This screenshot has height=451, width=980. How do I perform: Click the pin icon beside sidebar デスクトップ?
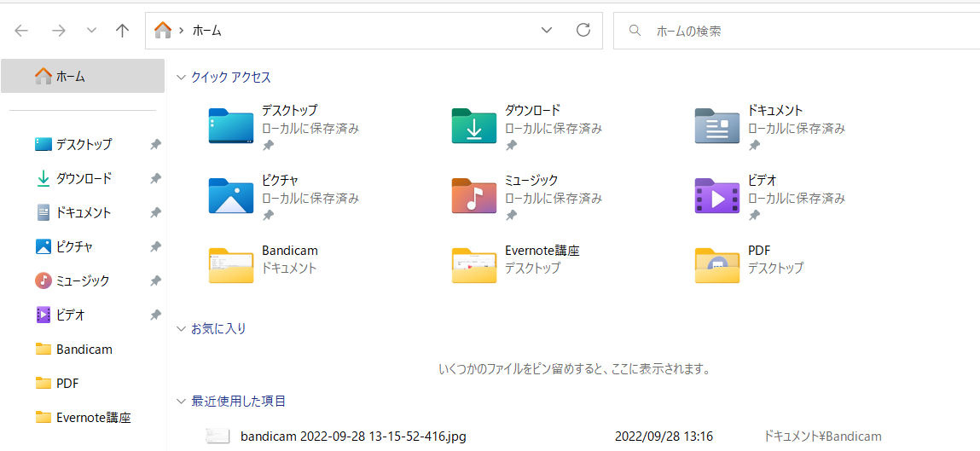[x=155, y=145]
